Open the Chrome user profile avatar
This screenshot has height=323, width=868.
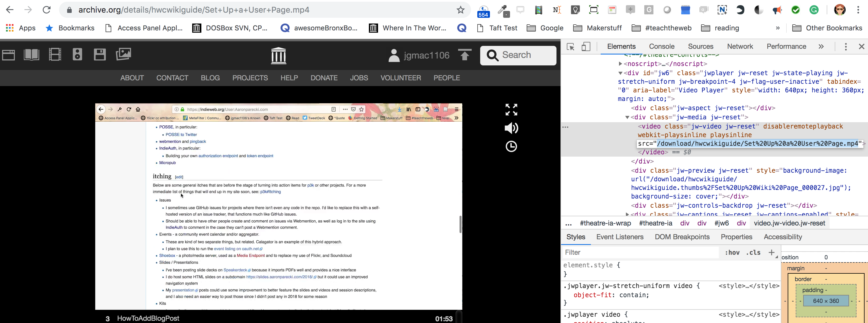[x=840, y=10]
